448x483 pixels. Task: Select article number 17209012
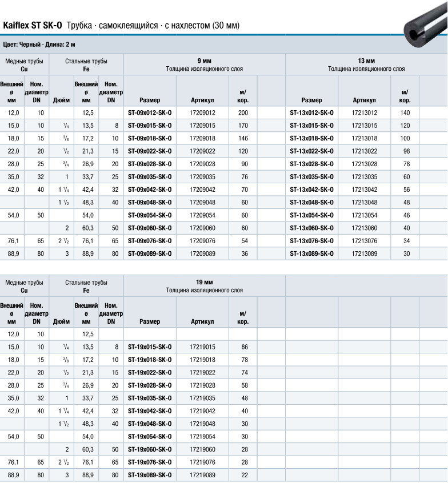(202, 112)
